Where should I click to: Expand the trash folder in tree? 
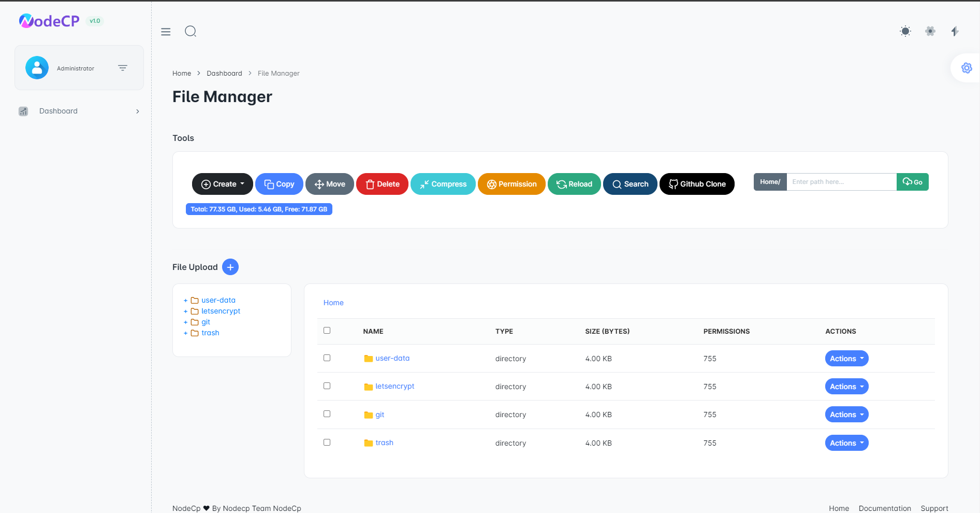coord(186,333)
